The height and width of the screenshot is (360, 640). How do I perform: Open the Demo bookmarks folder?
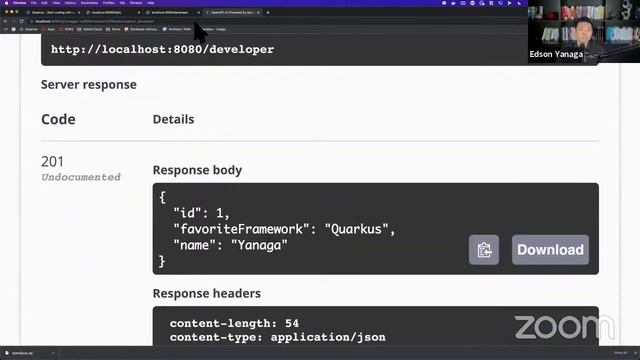pyautogui.click(x=113, y=29)
